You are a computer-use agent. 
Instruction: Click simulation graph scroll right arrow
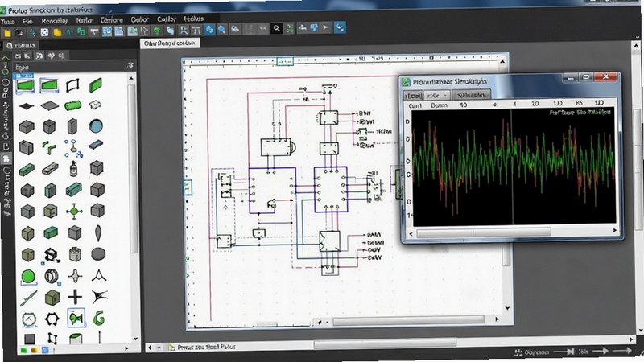pyautogui.click(x=615, y=230)
